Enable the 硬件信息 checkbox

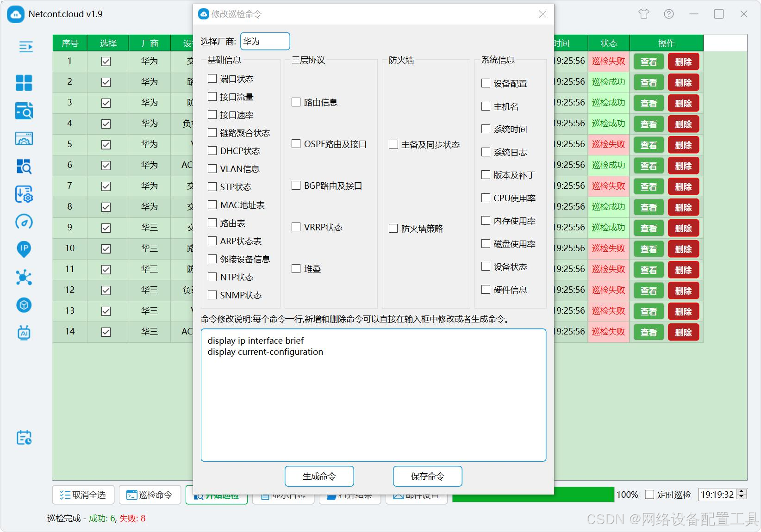pos(486,290)
